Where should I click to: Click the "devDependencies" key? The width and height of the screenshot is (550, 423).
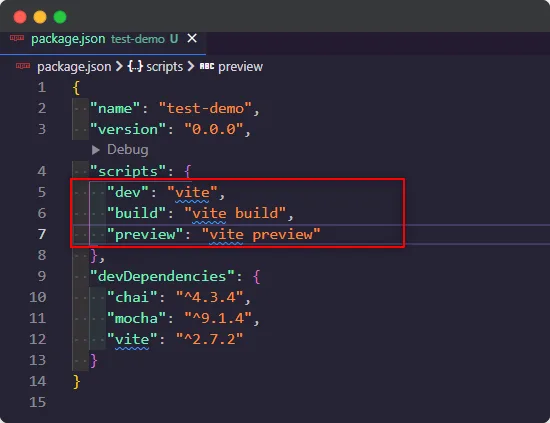(x=162, y=276)
